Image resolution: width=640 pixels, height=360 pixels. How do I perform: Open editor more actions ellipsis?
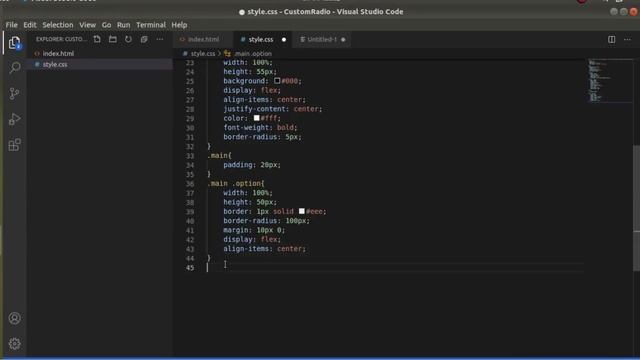(x=627, y=39)
